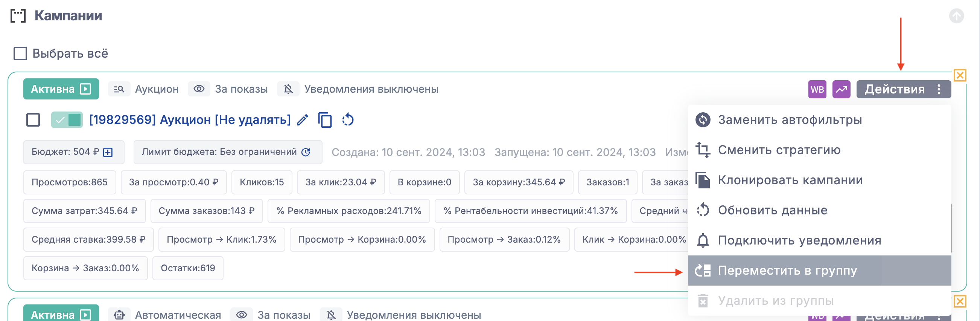Select the Аукцион campaign checkbox
The image size is (980, 321).
coord(33,120)
